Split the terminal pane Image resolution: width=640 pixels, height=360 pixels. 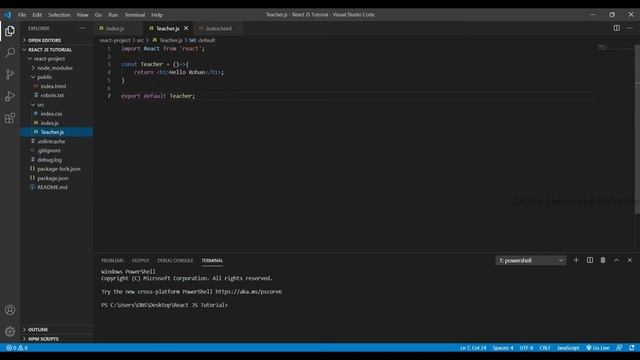590,260
